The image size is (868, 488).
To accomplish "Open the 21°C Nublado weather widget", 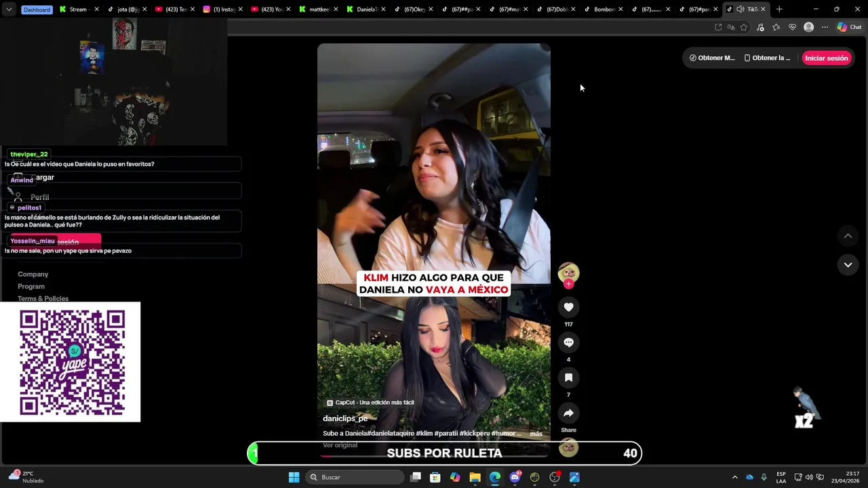I will (26, 477).
